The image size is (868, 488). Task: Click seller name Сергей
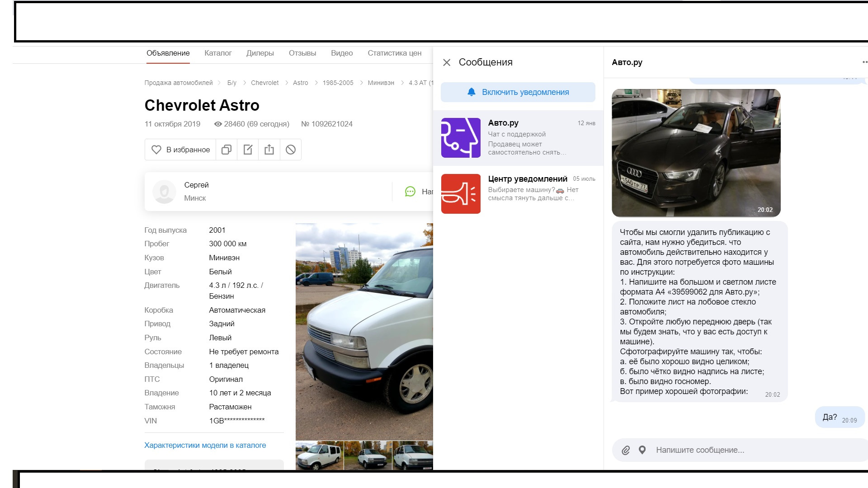tap(197, 185)
